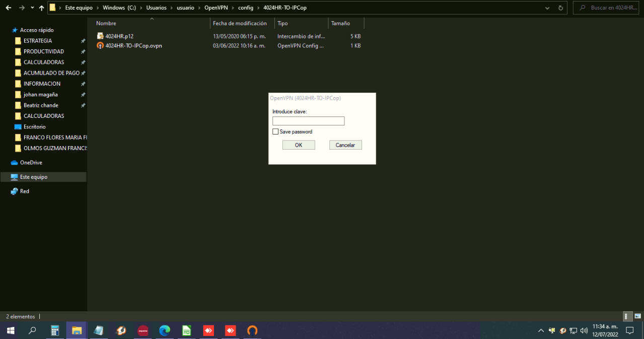Select the 4024HR.p12 certificate file icon
644x339 pixels.
100,36
